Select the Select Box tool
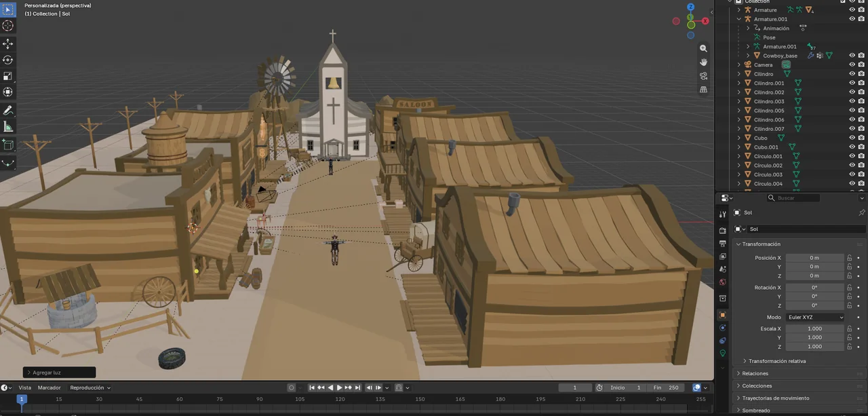Image resolution: width=868 pixels, height=416 pixels. coord(8,10)
